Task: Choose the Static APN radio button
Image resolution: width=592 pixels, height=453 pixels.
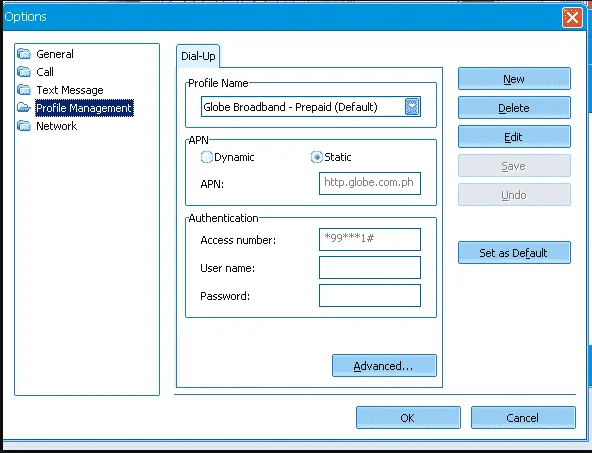Action: coord(316,157)
